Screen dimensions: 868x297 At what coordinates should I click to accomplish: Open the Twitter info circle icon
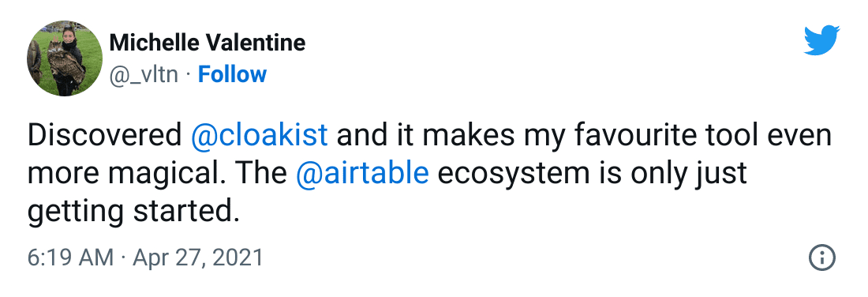[x=822, y=258]
